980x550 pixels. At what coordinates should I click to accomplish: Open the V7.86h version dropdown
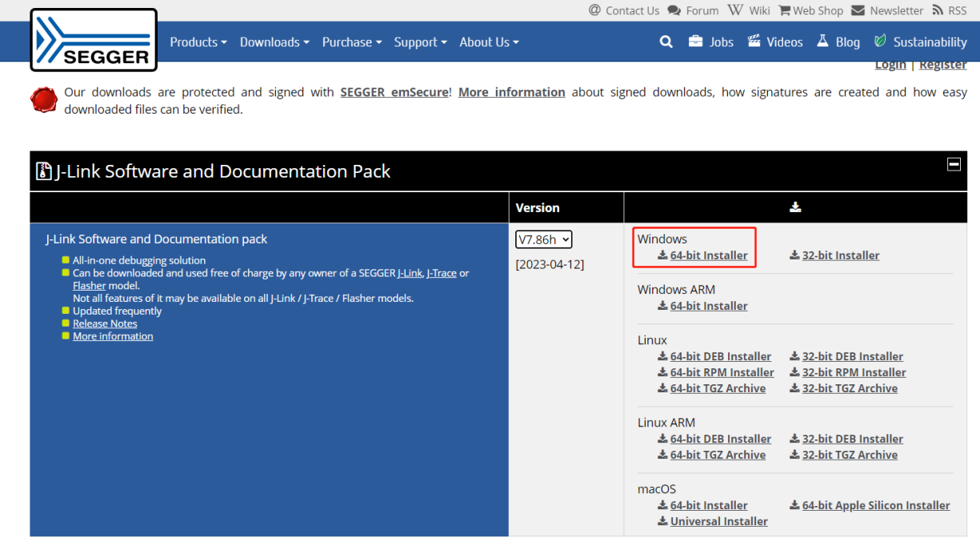tap(544, 239)
